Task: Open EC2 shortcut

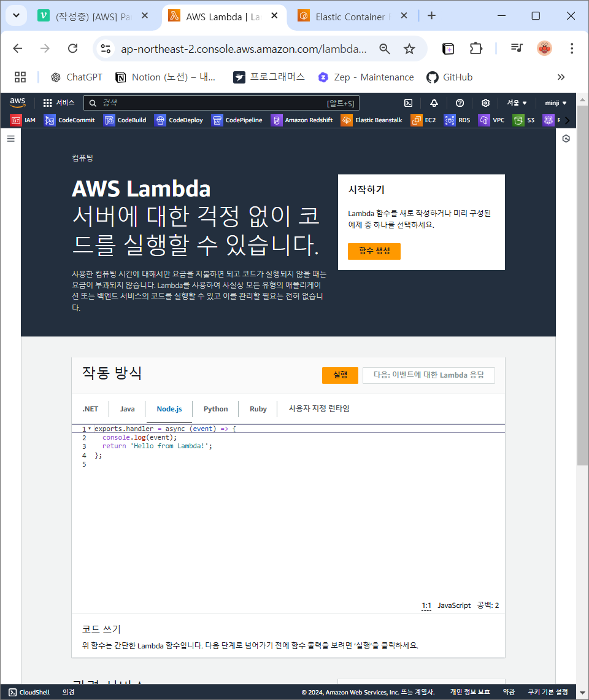Action: pyautogui.click(x=423, y=120)
